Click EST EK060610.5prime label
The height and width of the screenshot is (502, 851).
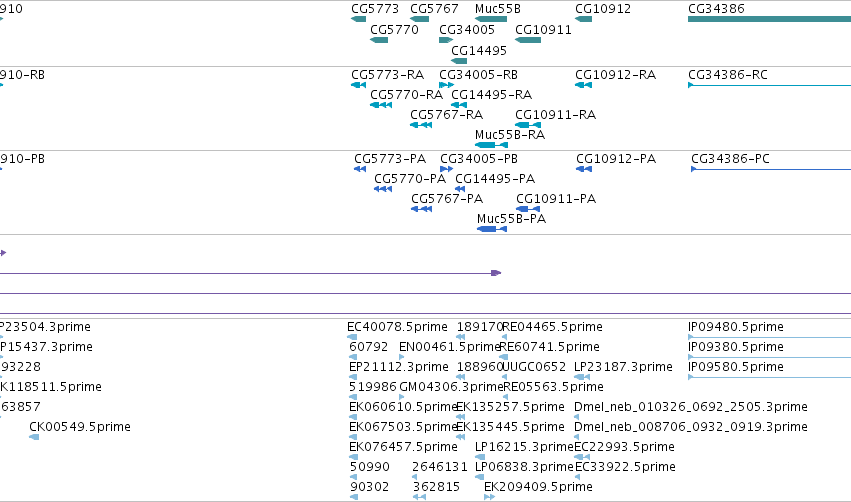tap(403, 407)
